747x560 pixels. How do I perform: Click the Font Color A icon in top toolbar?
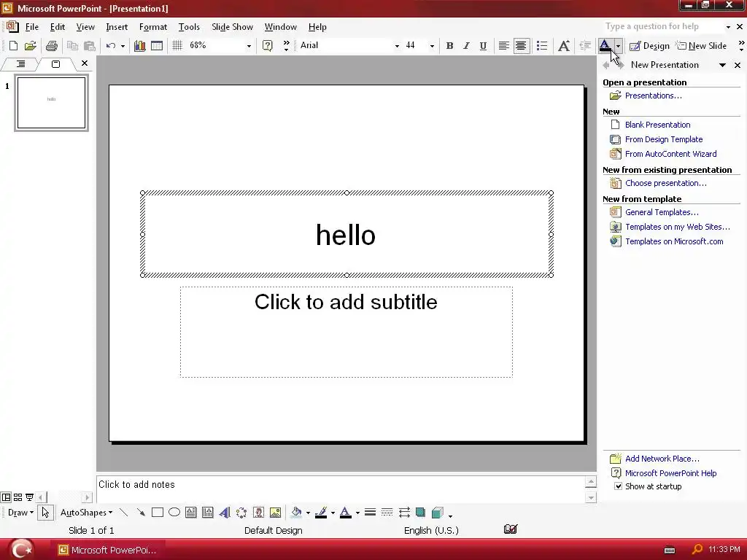point(605,46)
